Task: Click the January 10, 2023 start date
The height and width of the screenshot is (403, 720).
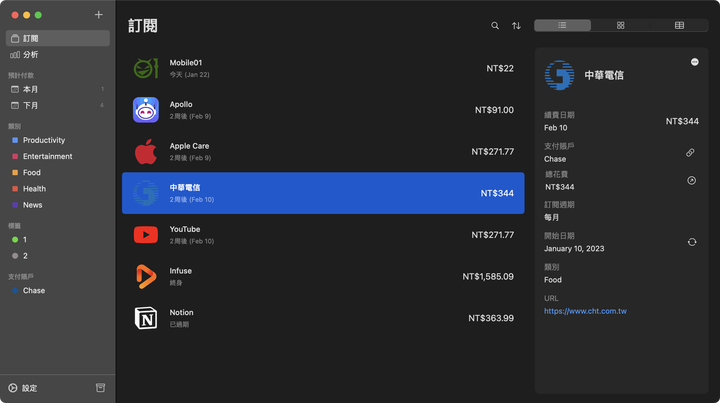Action: click(x=574, y=249)
